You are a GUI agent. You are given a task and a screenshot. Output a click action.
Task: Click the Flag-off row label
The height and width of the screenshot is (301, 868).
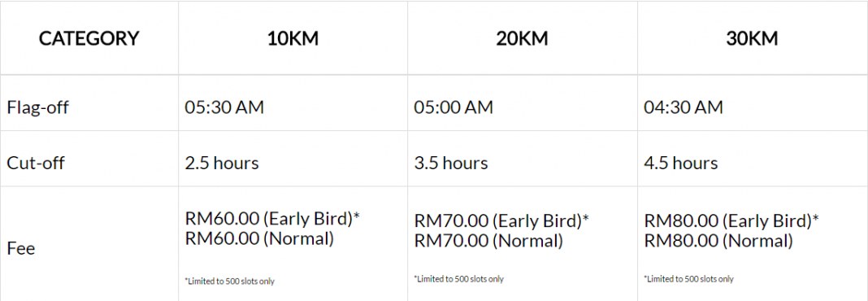pyautogui.click(x=38, y=107)
